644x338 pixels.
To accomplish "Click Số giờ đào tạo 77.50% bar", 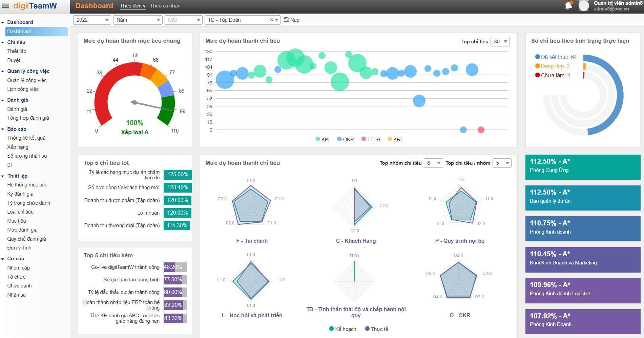I will [x=175, y=280].
